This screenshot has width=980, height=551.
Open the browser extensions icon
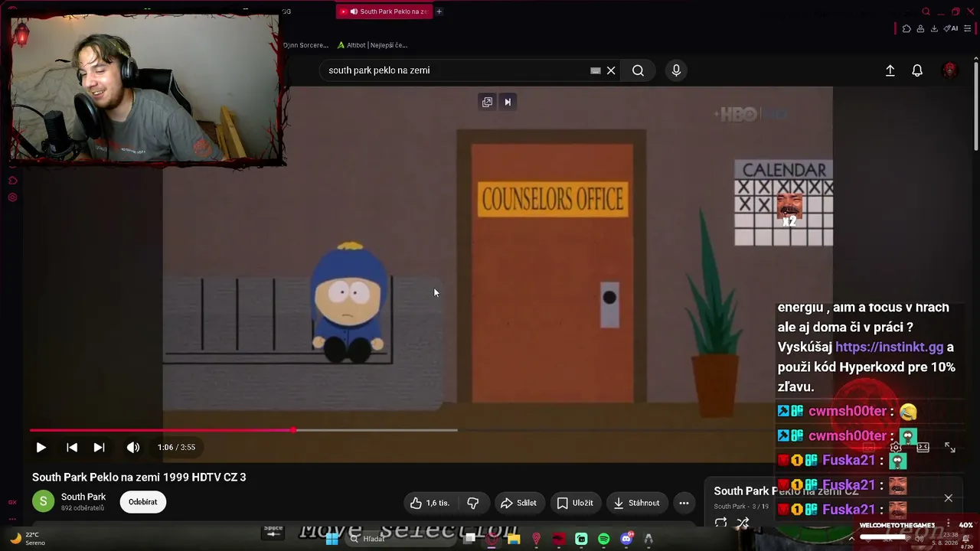(x=906, y=28)
